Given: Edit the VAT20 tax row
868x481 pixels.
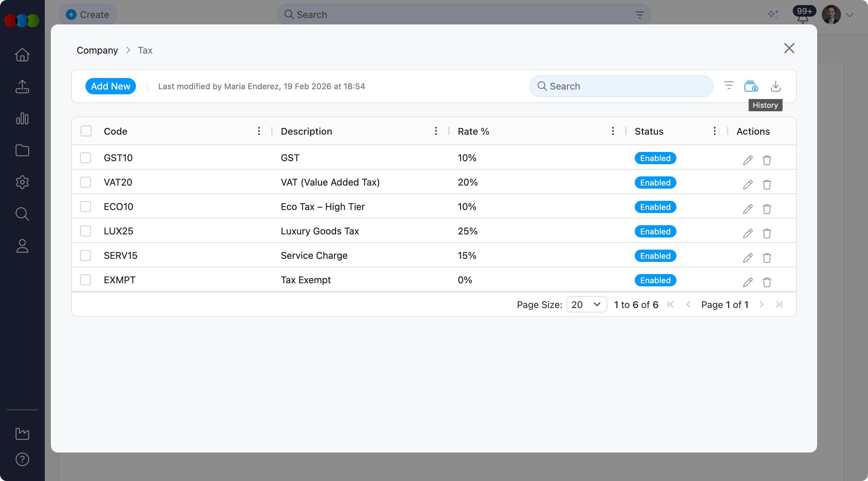Looking at the screenshot, I should click(x=748, y=185).
